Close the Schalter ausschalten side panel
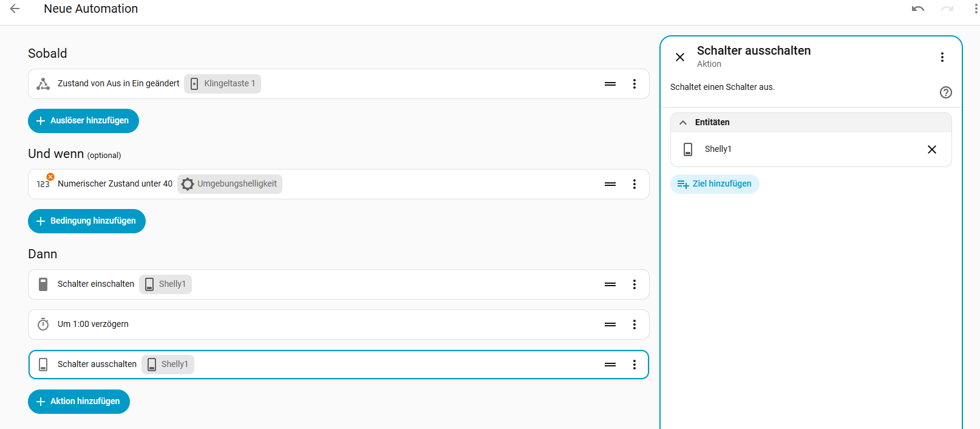 point(680,57)
